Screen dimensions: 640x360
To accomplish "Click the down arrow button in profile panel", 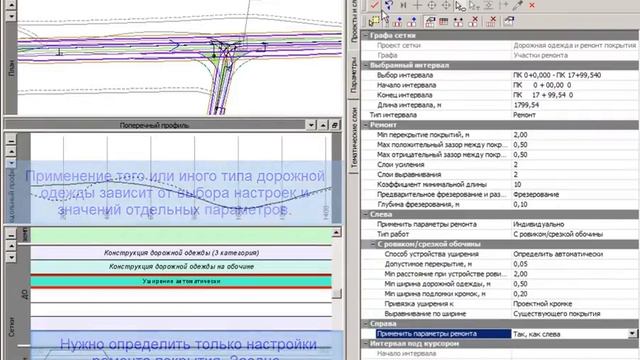I will point(11,163).
